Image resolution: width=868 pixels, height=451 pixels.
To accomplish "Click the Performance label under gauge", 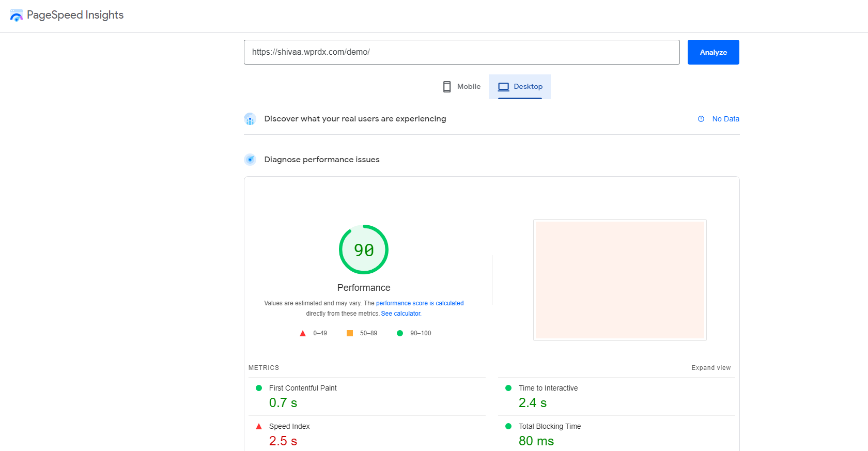I will [364, 288].
